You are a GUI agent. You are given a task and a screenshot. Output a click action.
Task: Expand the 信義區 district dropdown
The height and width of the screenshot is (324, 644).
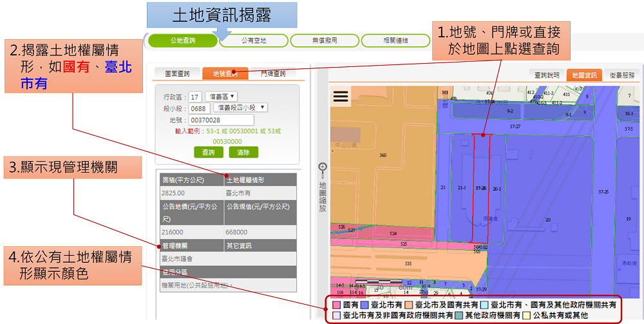click(x=221, y=96)
